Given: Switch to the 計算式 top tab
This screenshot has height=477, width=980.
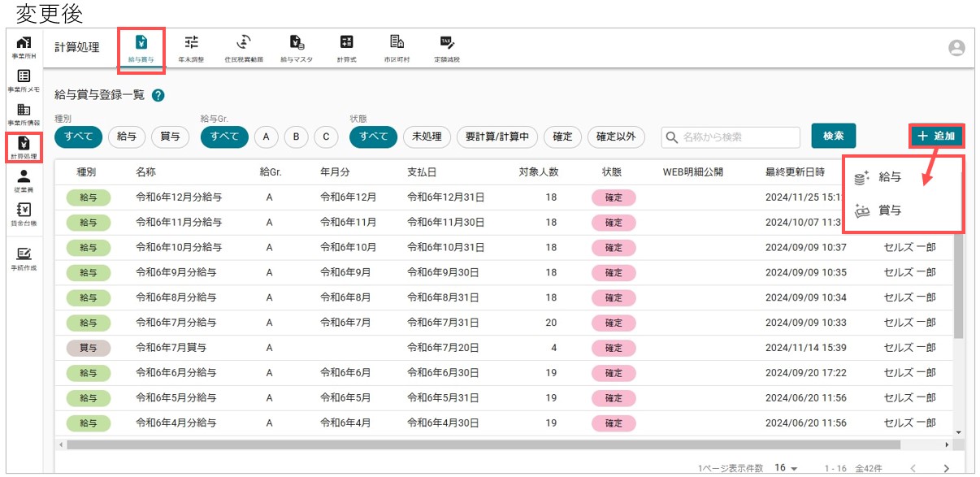Looking at the screenshot, I should 347,48.
